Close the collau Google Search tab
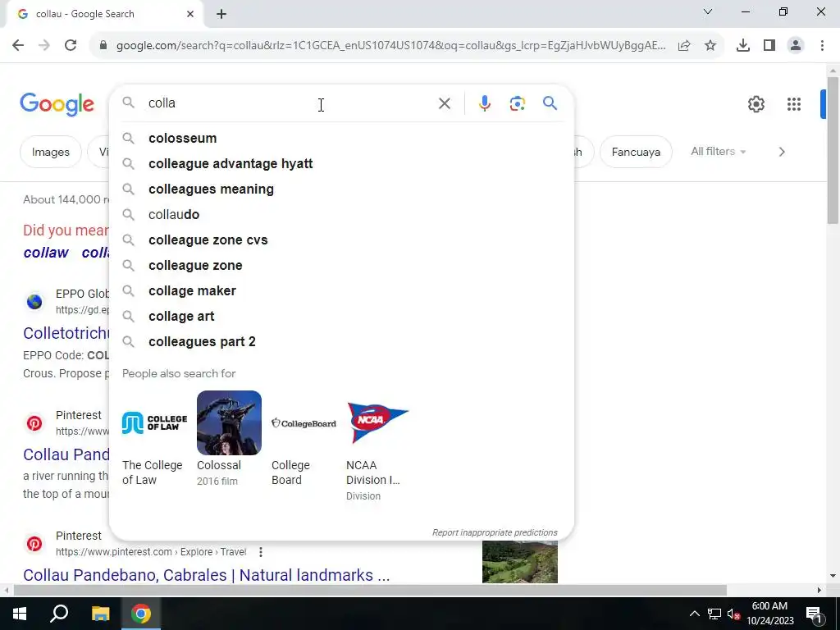The height and width of the screenshot is (630, 840). point(190,14)
